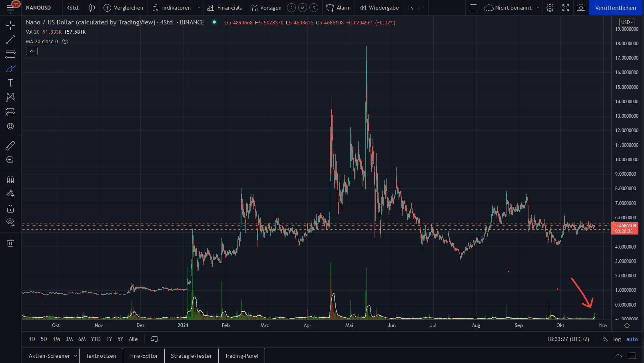
Task: Toggle percent scale mode
Action: coord(605,339)
